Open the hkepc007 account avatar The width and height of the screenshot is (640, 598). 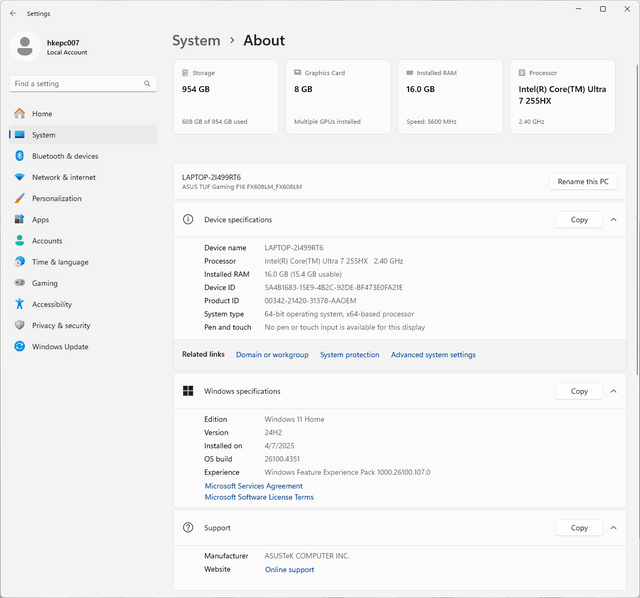coord(25,47)
